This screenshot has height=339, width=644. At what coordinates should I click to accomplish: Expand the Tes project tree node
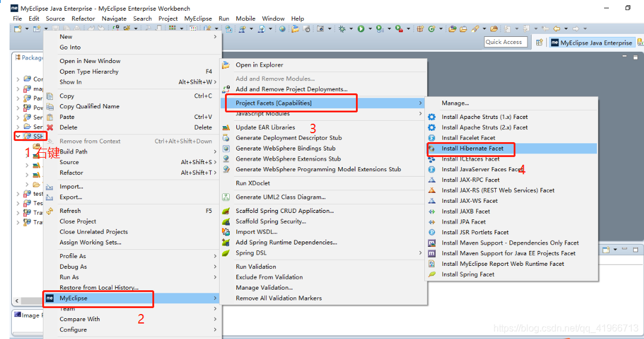tap(18, 203)
